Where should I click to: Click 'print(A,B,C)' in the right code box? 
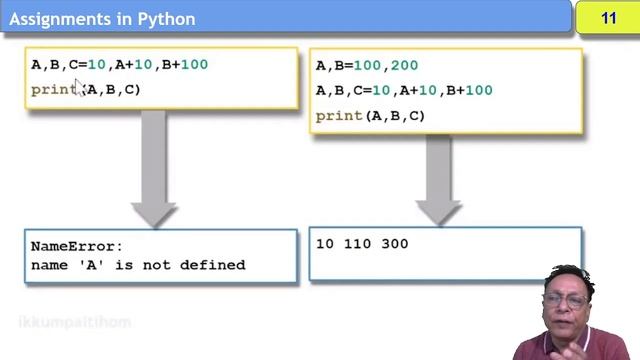tap(370, 116)
